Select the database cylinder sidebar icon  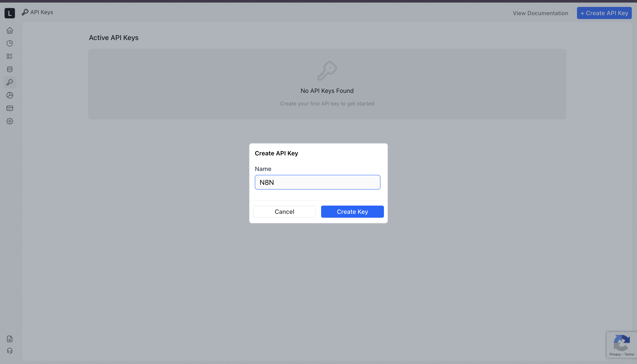(10, 69)
